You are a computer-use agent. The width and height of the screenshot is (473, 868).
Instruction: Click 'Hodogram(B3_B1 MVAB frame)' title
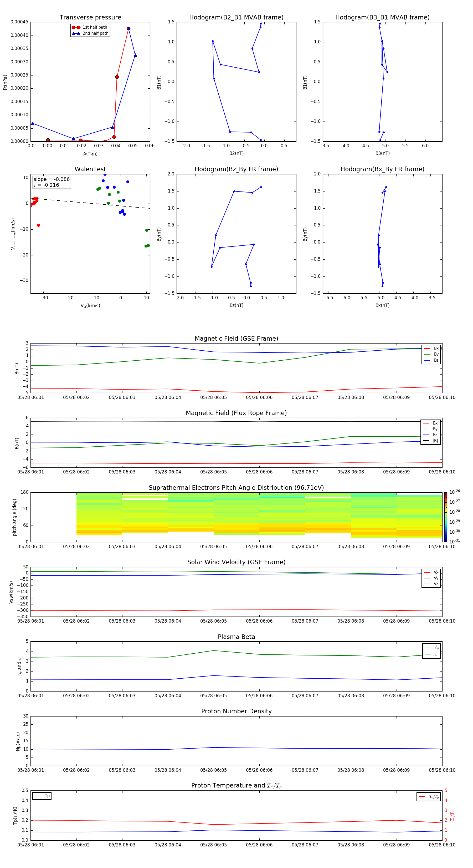click(382, 17)
